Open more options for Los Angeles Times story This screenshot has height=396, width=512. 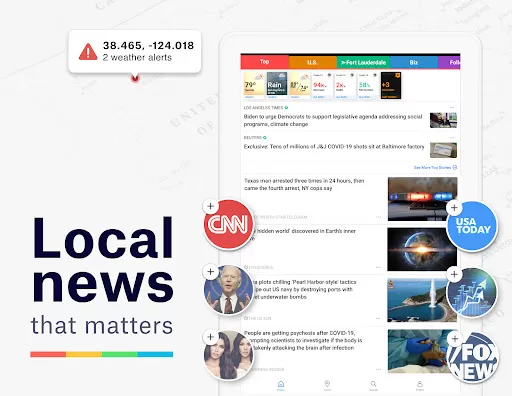[452, 108]
